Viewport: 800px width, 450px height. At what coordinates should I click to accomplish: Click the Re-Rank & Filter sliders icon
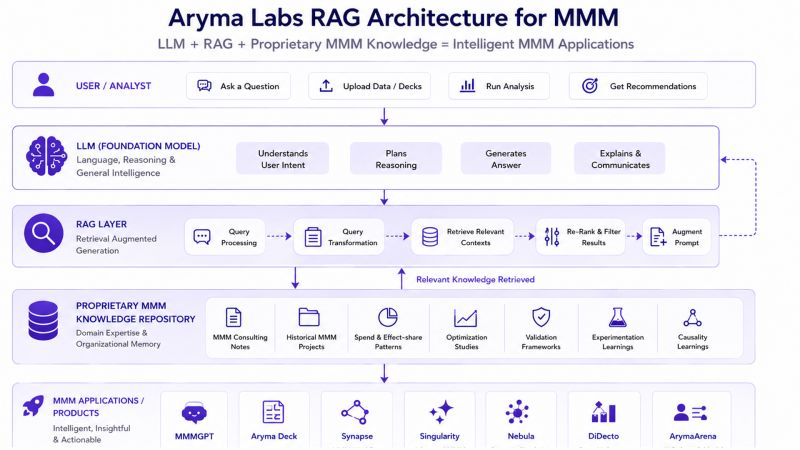552,237
